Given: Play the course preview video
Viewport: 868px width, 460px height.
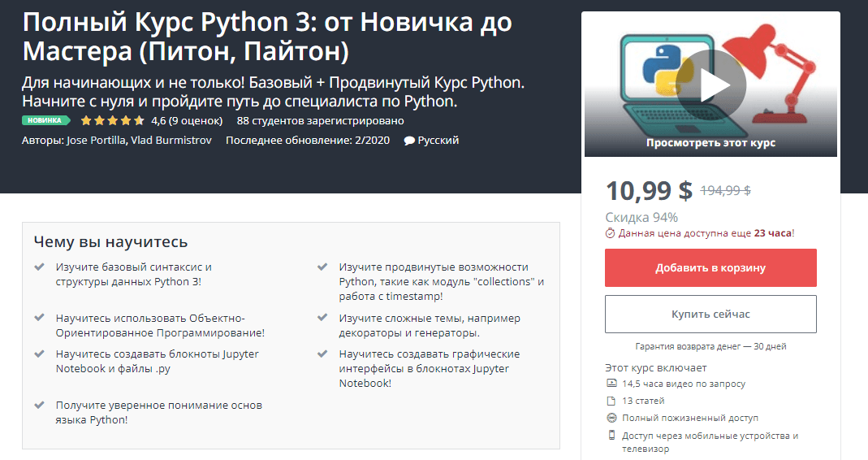Looking at the screenshot, I should pyautogui.click(x=710, y=85).
